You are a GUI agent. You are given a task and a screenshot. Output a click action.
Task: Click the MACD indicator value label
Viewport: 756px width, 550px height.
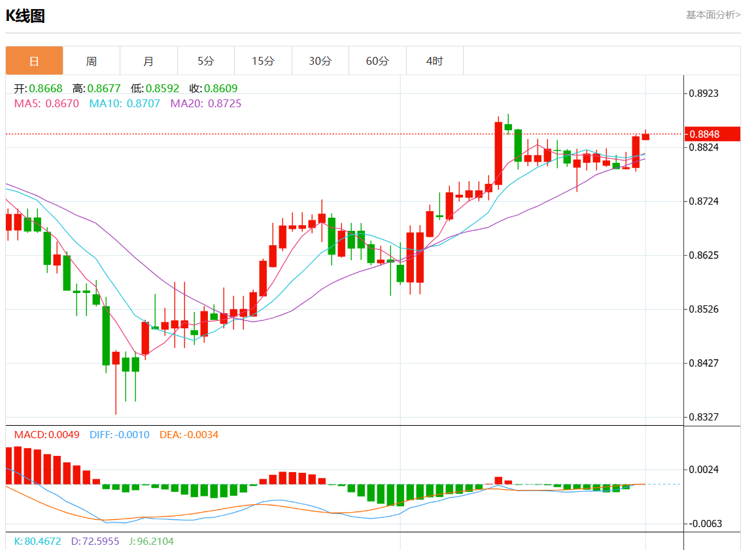46,435
